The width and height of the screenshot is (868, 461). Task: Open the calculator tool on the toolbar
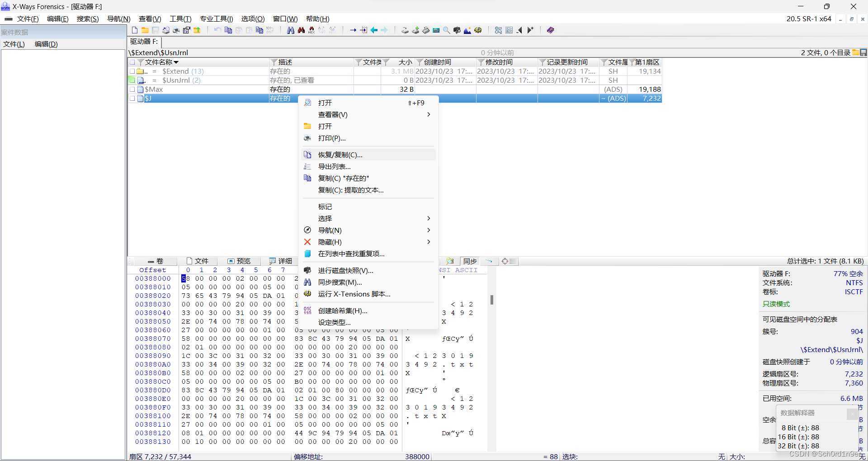tap(436, 30)
